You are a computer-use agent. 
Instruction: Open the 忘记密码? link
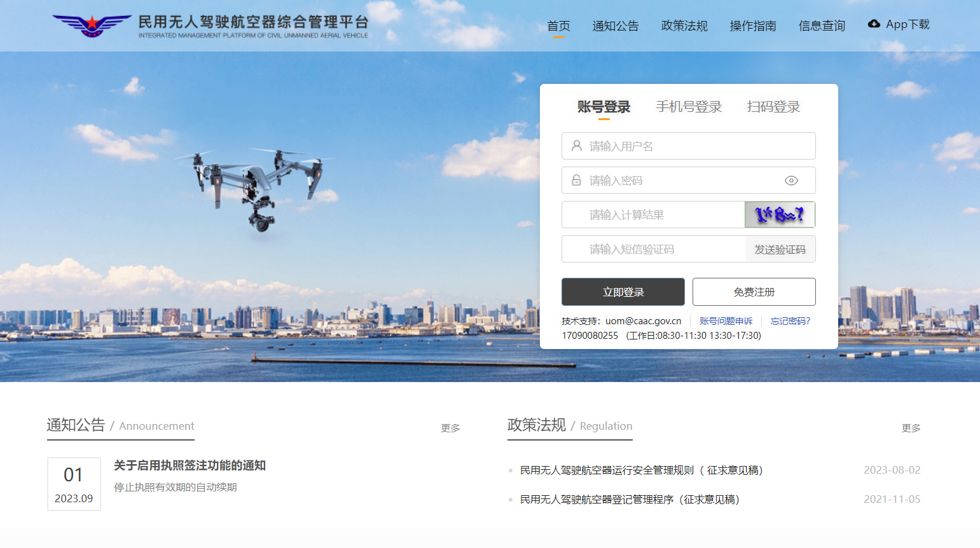[790, 321]
